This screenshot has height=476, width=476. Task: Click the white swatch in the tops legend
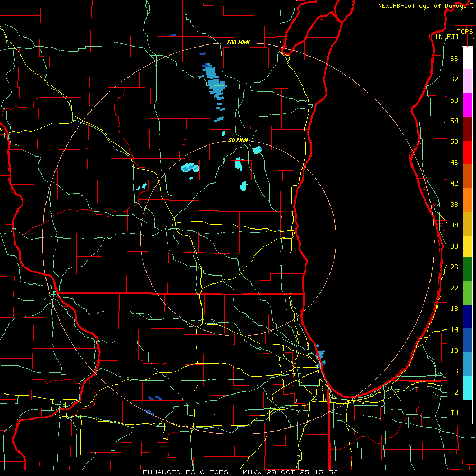467,58
